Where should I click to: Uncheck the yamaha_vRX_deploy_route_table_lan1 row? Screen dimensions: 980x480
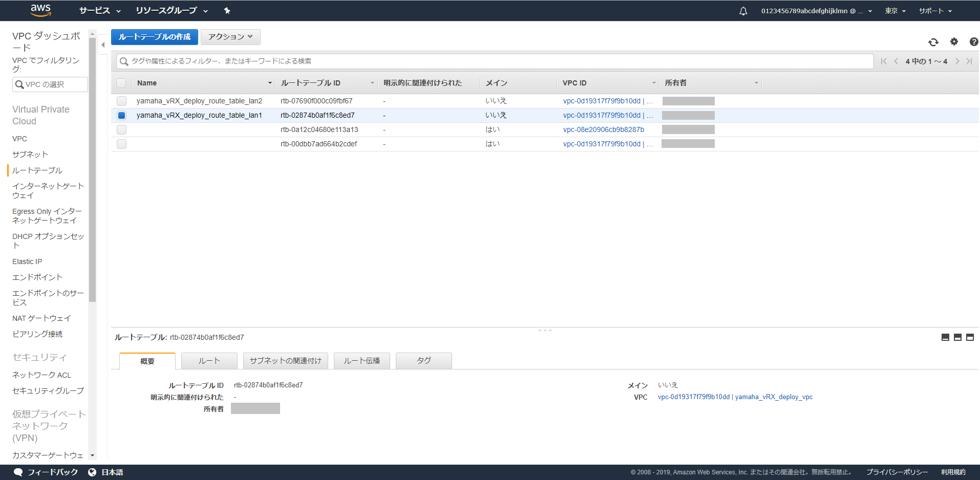click(x=121, y=116)
